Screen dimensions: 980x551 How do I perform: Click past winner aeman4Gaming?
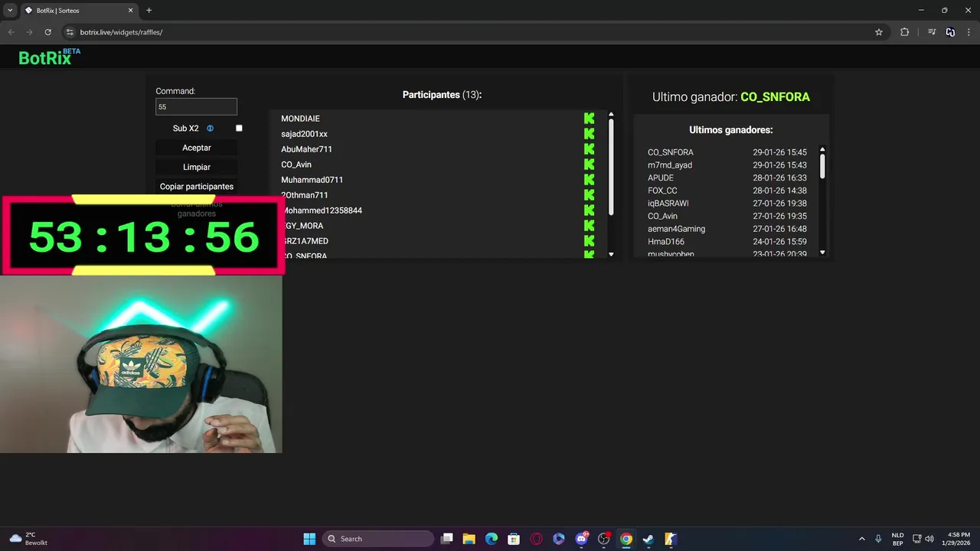676,229
